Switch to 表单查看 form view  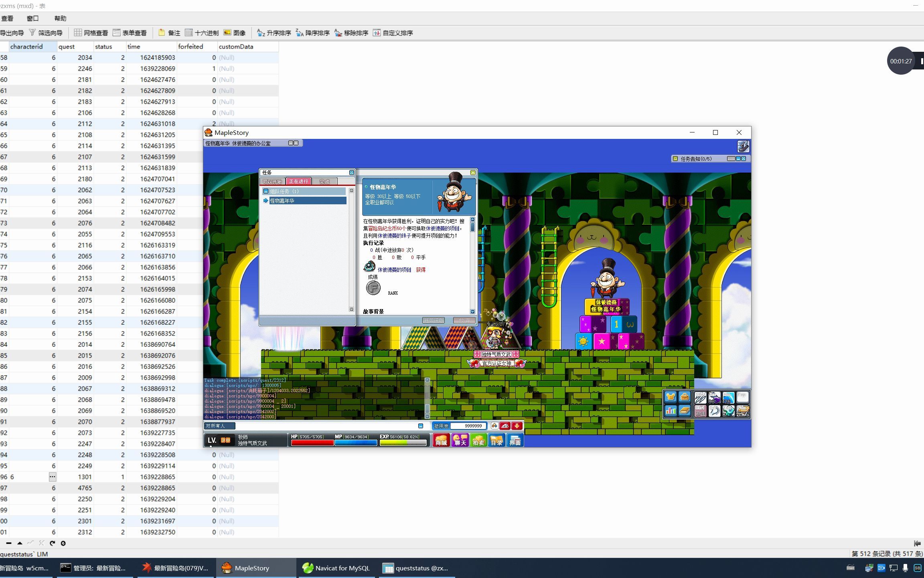point(130,33)
